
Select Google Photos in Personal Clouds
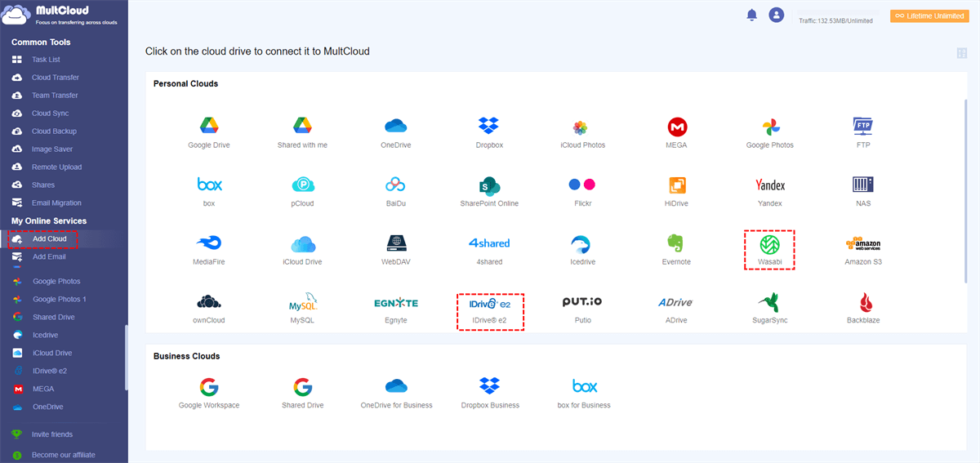769,133
